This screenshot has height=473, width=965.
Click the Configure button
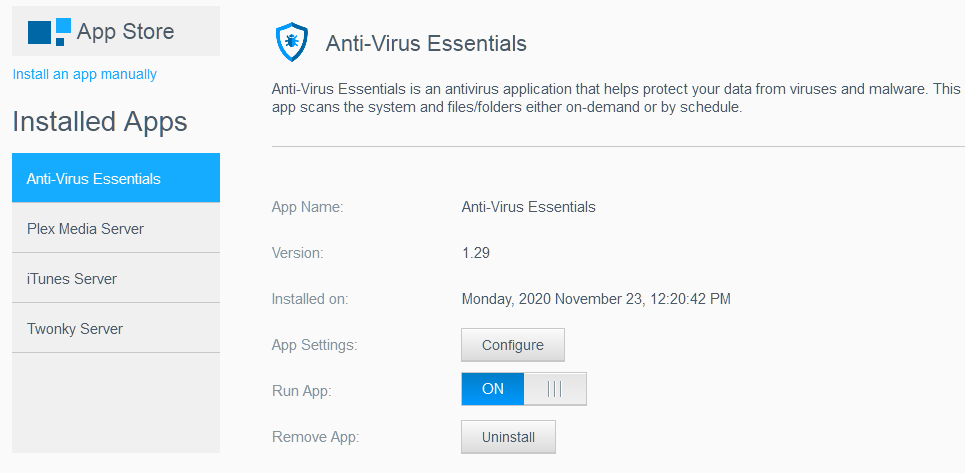click(513, 345)
